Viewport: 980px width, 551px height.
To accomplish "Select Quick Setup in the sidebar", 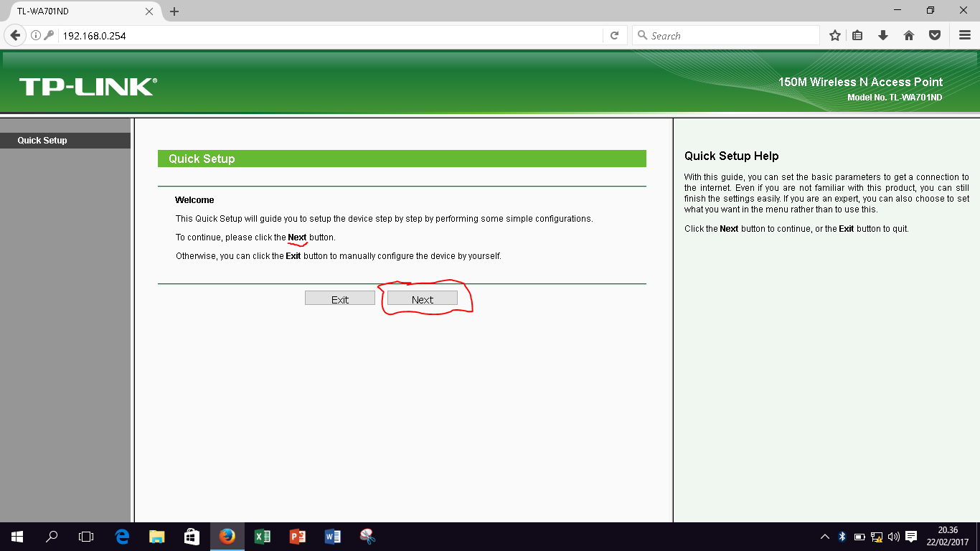I will tap(41, 140).
